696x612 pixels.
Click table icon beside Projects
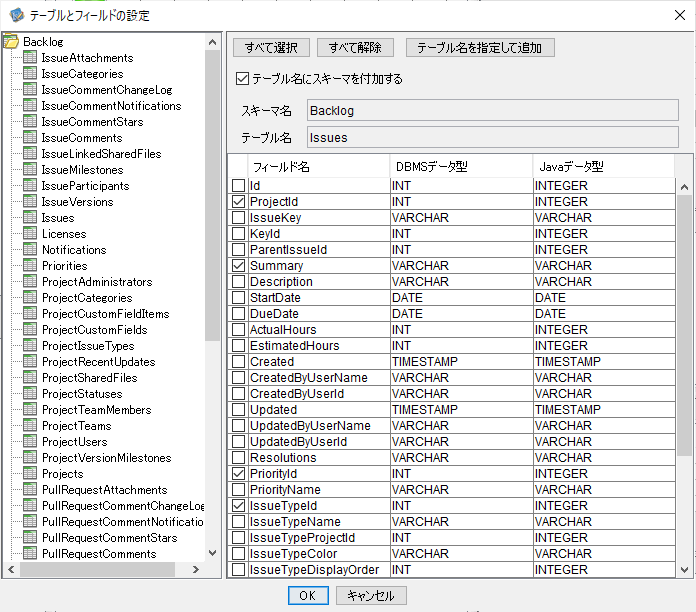point(30,473)
